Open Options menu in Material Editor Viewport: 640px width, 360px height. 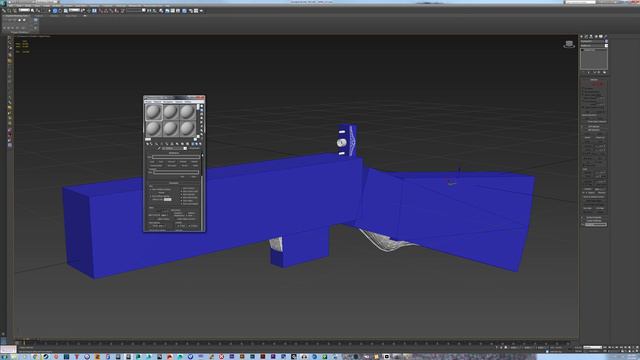click(x=179, y=102)
